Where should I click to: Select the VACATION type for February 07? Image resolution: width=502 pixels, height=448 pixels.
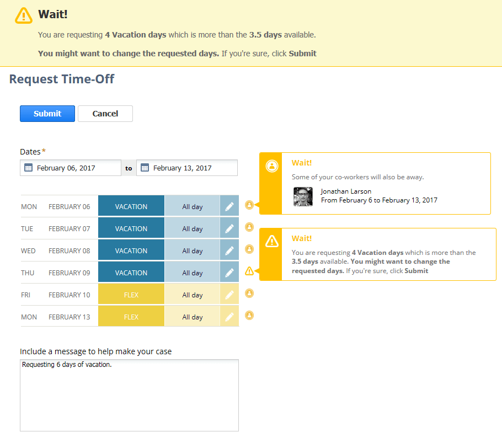pyautogui.click(x=131, y=228)
